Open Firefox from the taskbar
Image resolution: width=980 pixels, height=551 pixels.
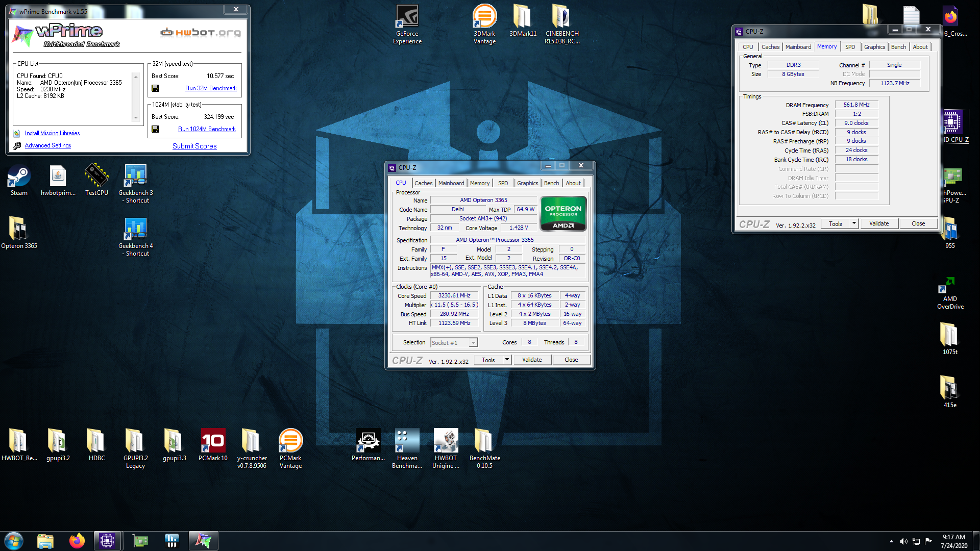tap(77, 541)
